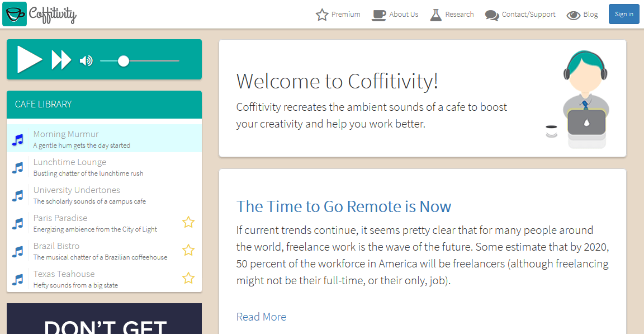Click the star next to Paris Paradise
644x334 pixels.
coord(188,222)
